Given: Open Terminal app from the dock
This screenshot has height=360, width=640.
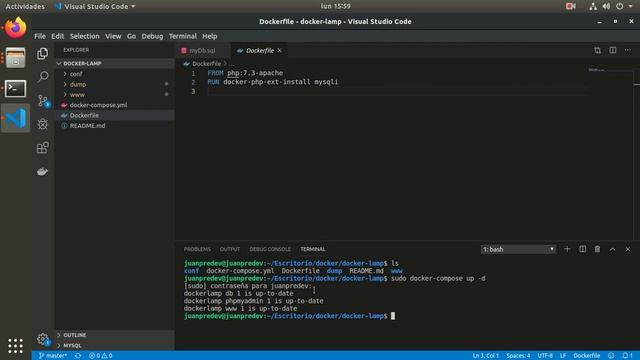Looking at the screenshot, I should (16, 88).
